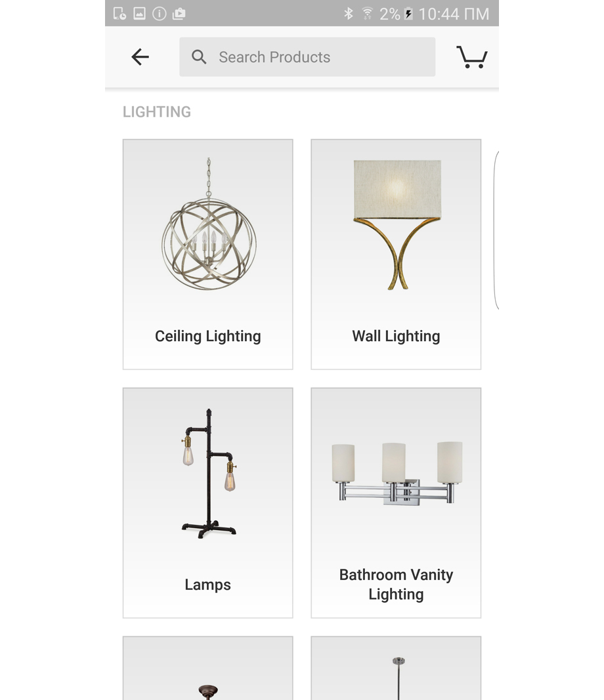
Task: Click the Search Products field
Action: coord(307,56)
